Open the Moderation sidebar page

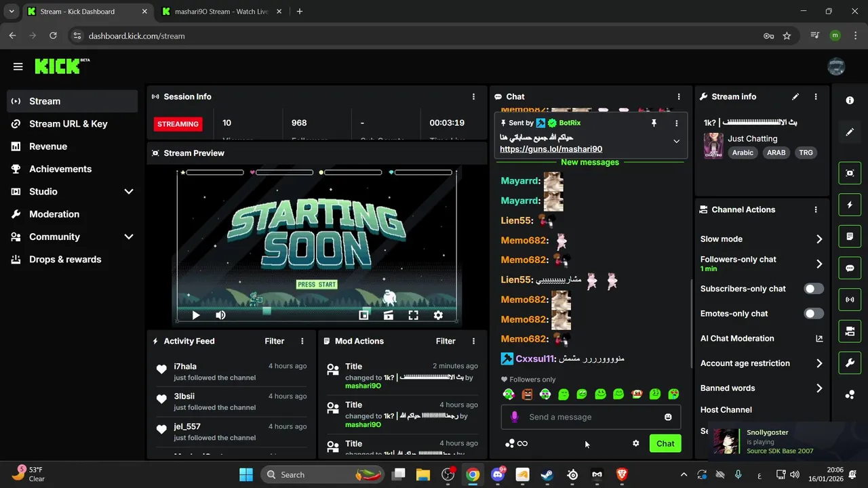tap(73, 214)
